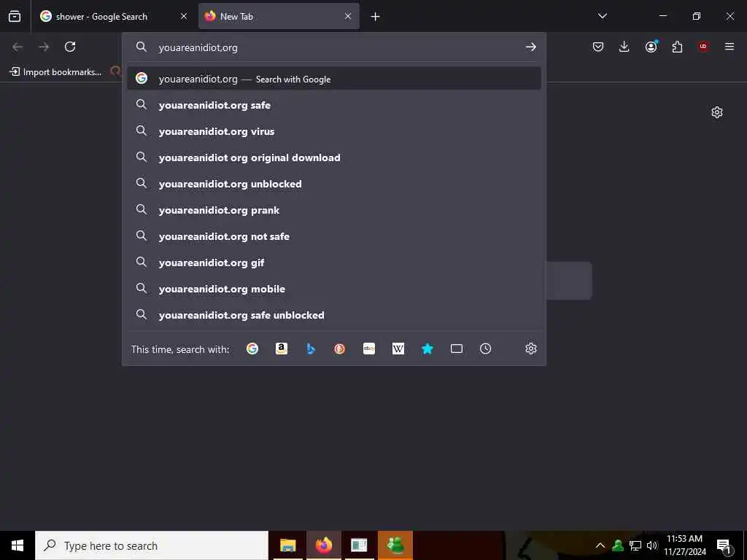The width and height of the screenshot is (747, 560).
Task: Select youareanidiot.org not safe suggestion
Action: 334,236
